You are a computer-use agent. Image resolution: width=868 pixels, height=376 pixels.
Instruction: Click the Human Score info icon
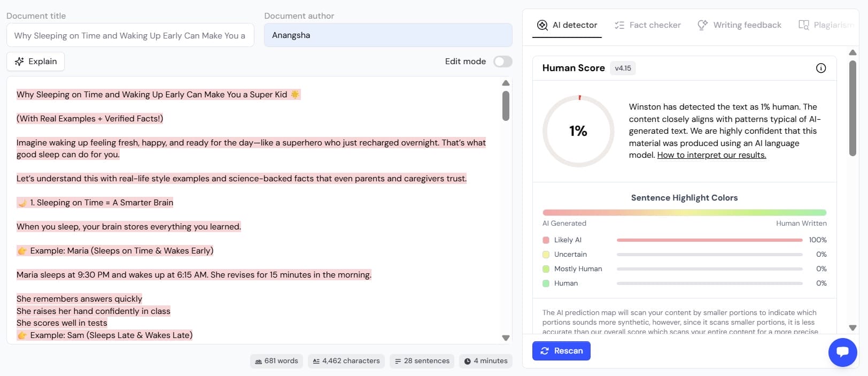tap(821, 68)
